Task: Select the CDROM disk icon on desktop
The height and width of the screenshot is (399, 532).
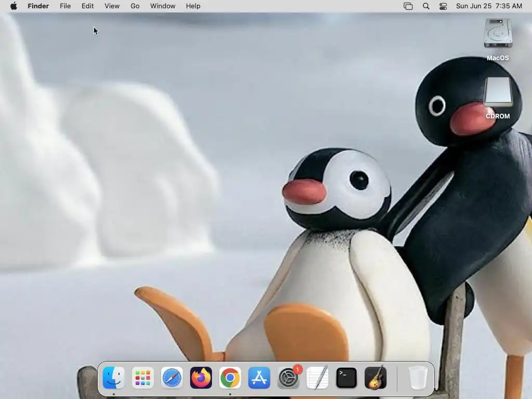Action: [x=498, y=92]
